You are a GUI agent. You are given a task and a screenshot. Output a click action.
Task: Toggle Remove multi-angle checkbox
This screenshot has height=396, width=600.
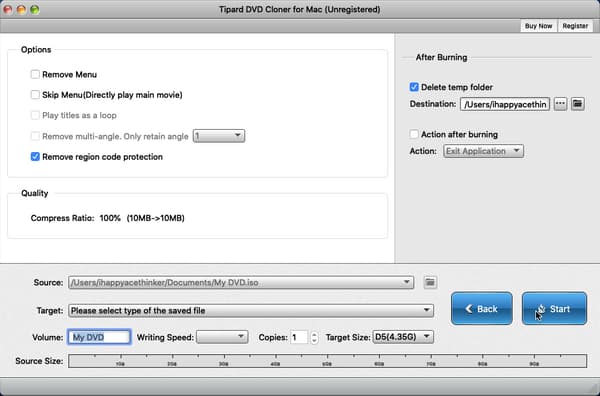pos(35,136)
